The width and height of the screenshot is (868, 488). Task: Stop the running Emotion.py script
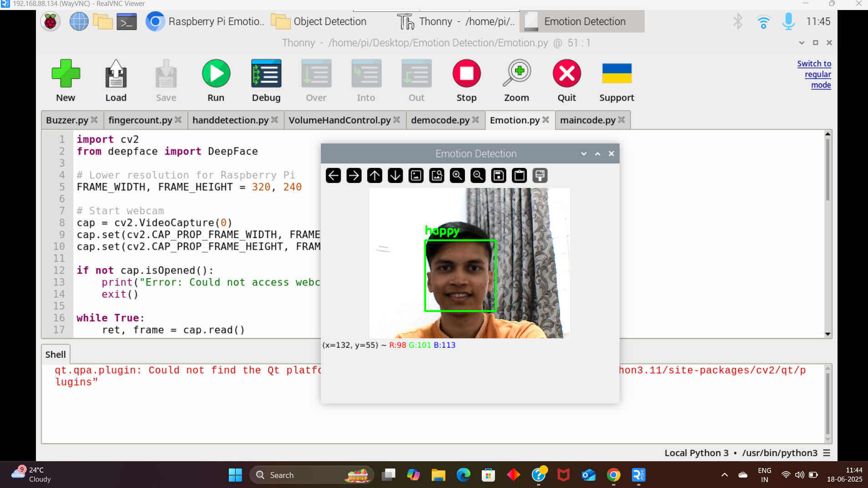(467, 73)
